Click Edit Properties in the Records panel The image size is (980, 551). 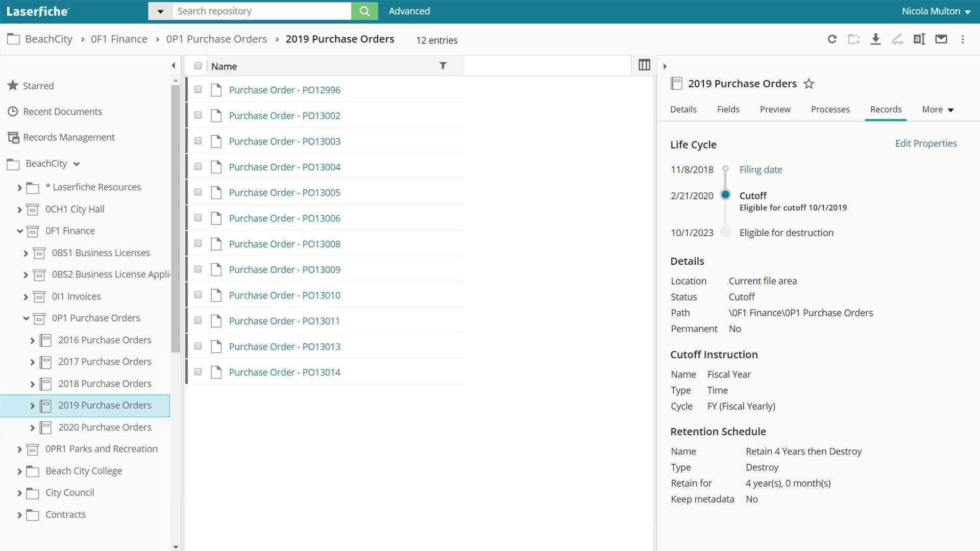(925, 143)
